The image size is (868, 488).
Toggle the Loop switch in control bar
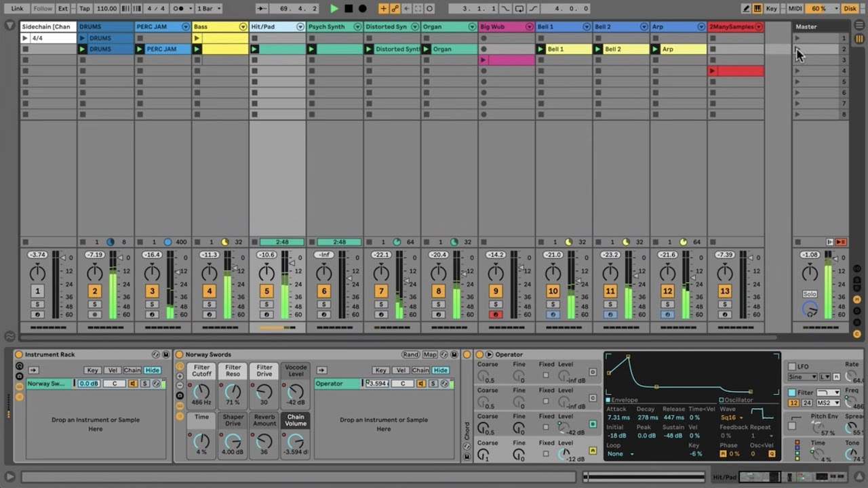click(x=519, y=9)
